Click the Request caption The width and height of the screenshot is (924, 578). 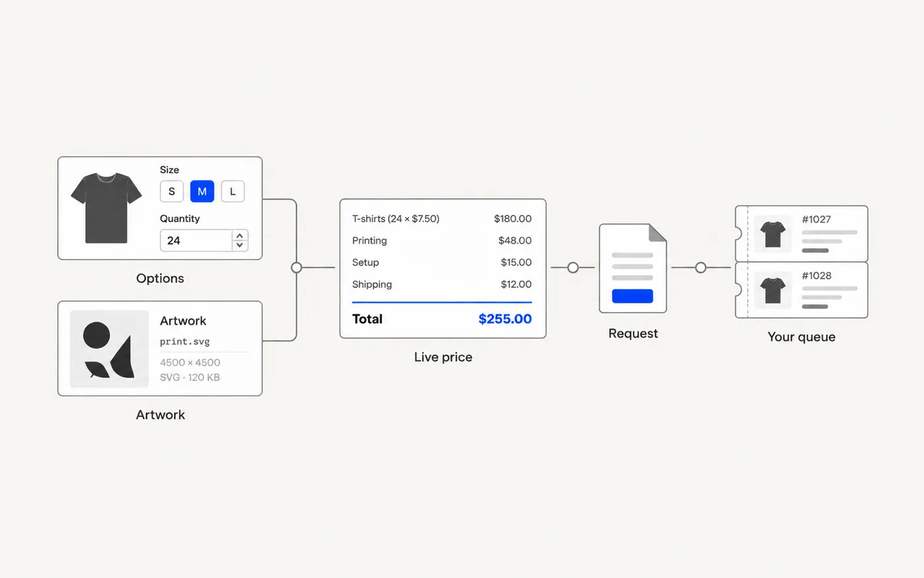click(633, 333)
